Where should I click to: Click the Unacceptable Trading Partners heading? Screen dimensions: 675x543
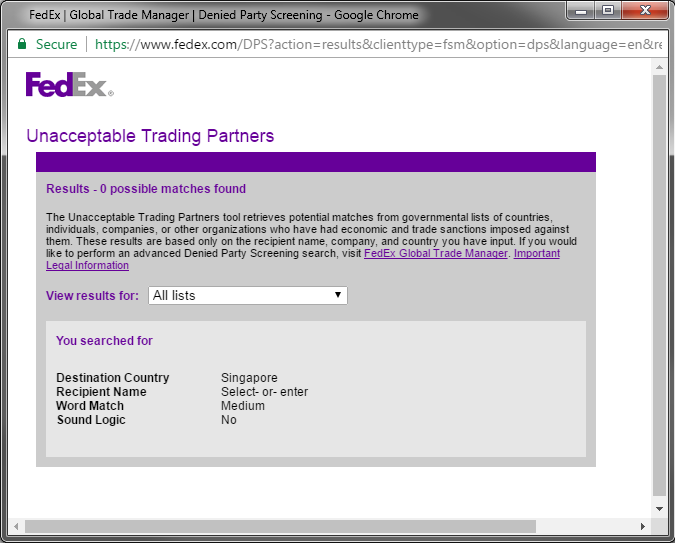pos(150,136)
